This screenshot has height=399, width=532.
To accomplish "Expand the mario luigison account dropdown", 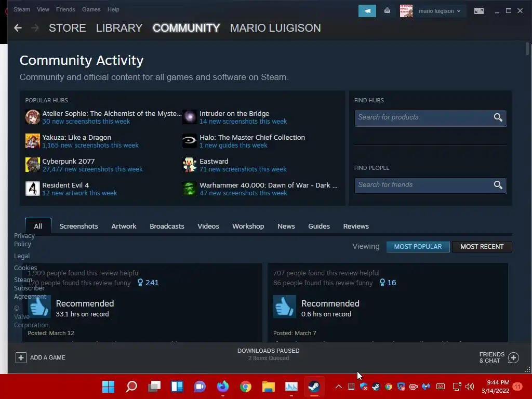I will 439,11.
